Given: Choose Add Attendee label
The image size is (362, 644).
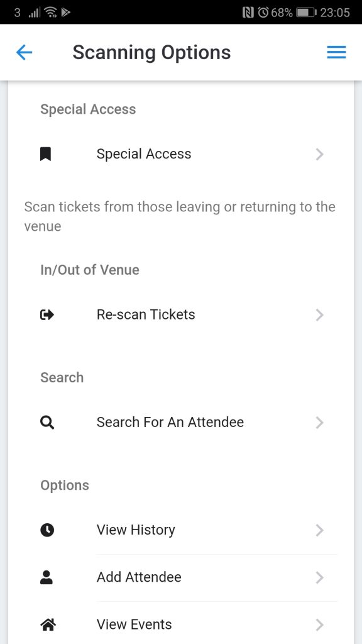Looking at the screenshot, I should coord(139,577).
